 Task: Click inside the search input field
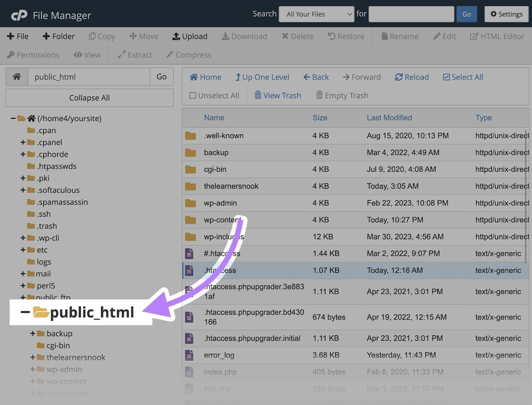[x=411, y=14]
